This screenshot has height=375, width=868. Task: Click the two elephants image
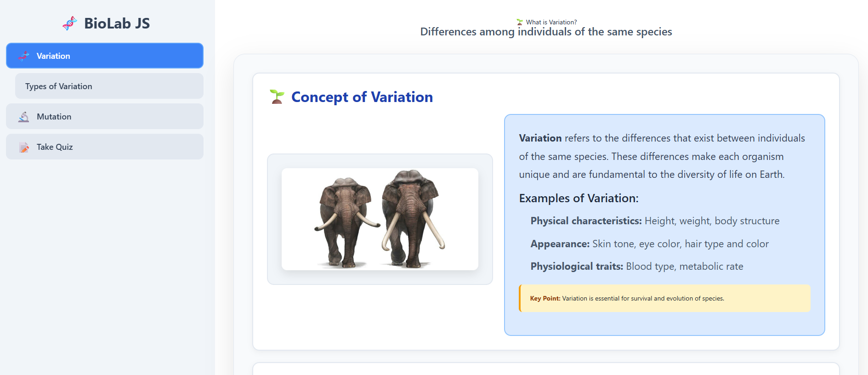click(x=380, y=219)
